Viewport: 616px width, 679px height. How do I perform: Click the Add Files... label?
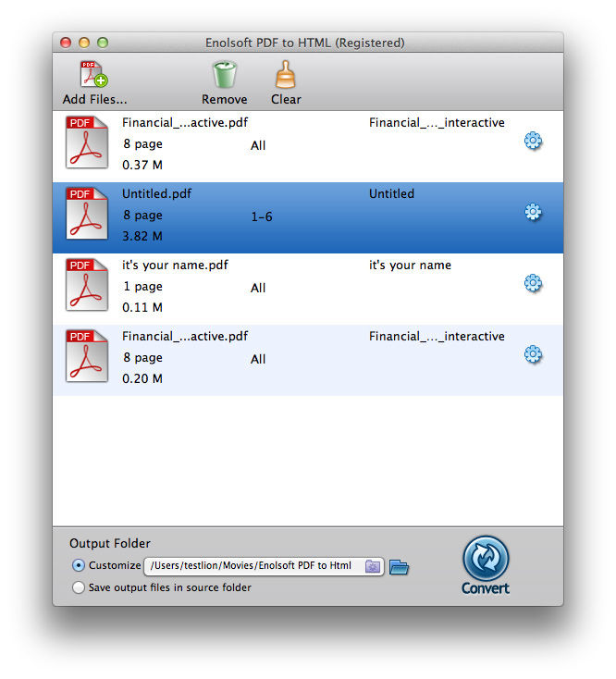[94, 99]
